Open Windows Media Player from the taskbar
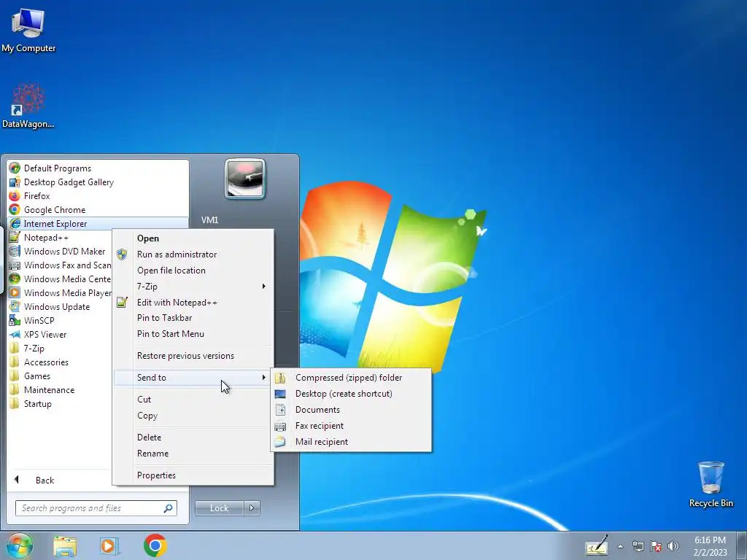Viewport: 747px width, 560px height. coord(109,546)
